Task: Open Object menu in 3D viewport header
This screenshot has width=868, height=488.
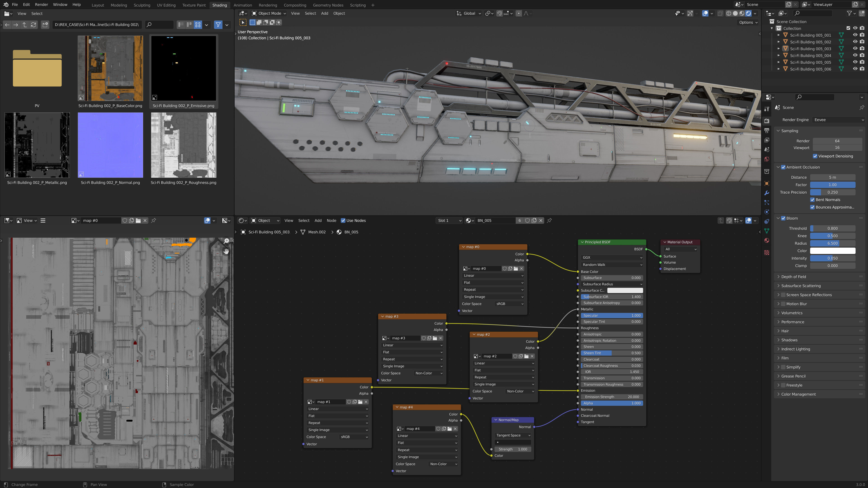Action: point(339,14)
